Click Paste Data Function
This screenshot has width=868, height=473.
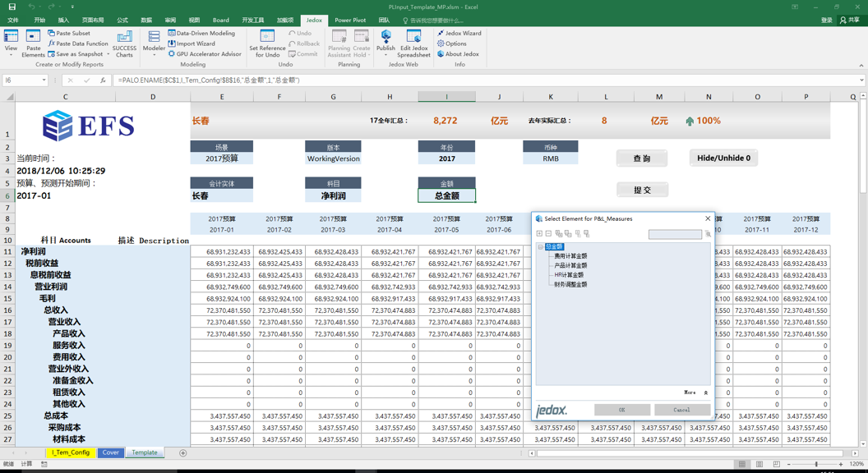(78, 44)
